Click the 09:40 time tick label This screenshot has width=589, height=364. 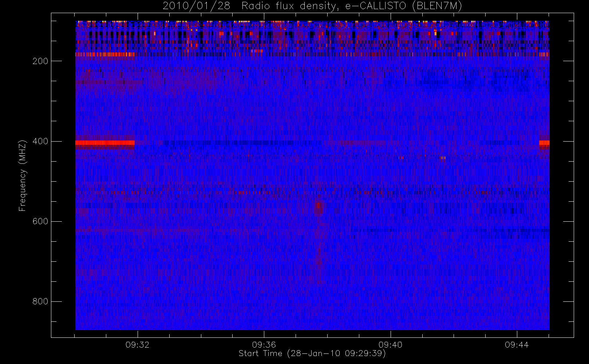(x=391, y=345)
